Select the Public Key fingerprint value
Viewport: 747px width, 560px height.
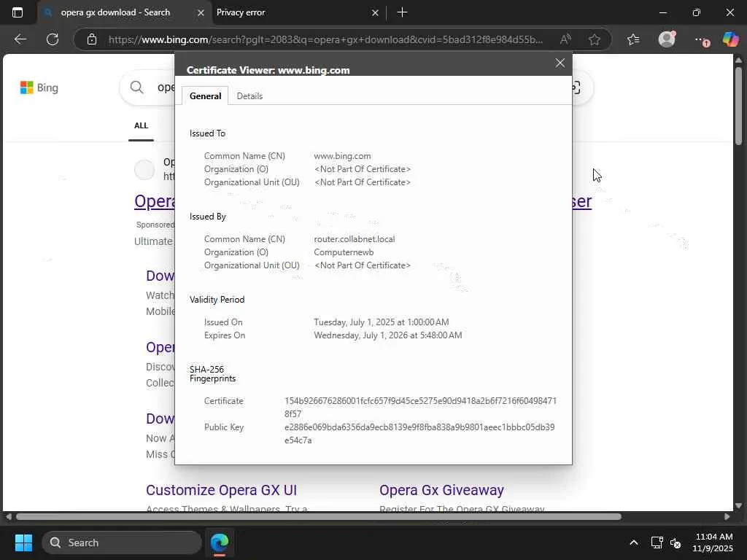tap(419, 434)
